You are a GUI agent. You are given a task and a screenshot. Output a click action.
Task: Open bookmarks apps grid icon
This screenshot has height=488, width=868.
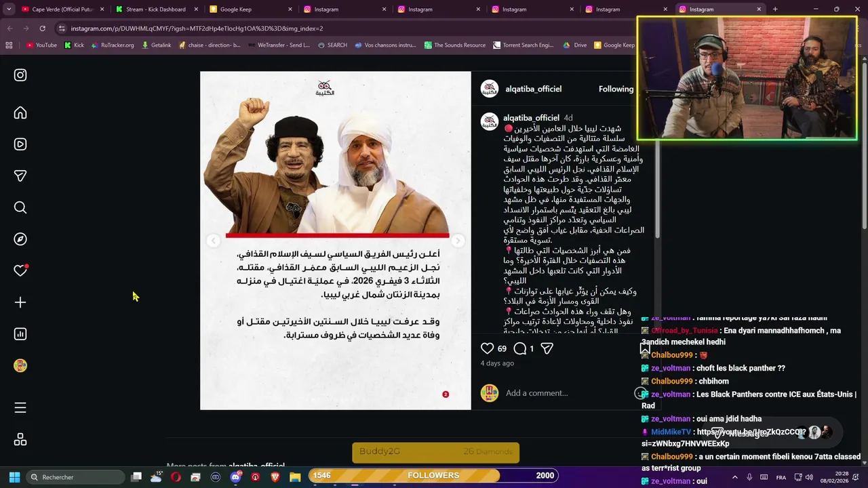tap(9, 45)
